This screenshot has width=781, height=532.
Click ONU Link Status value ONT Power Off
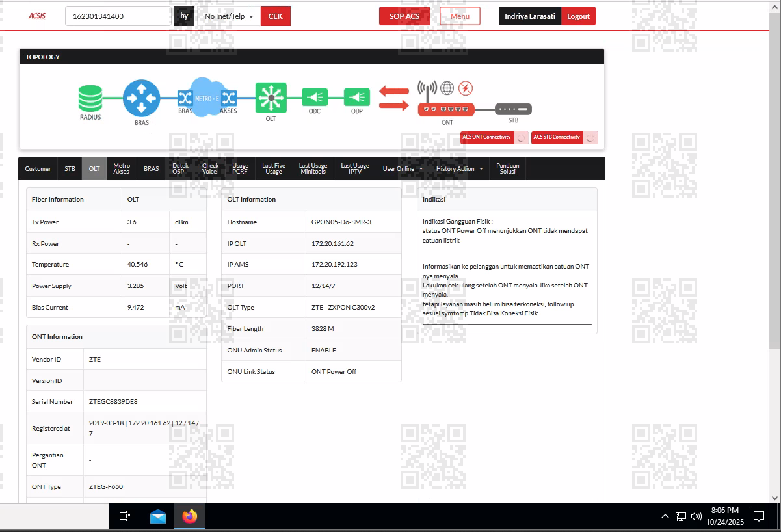click(x=334, y=372)
